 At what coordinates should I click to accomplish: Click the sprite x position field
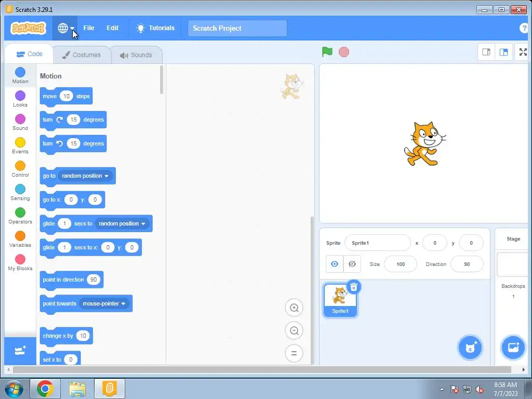click(435, 243)
